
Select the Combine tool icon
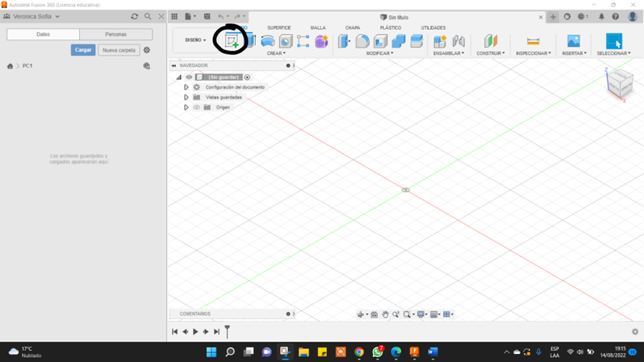click(x=398, y=41)
